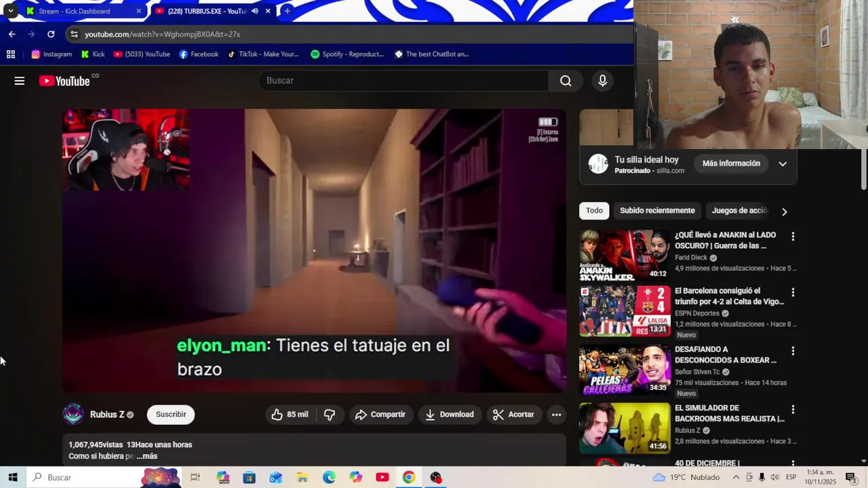
Task: Expand the sponsored ad chevron
Action: tap(783, 163)
